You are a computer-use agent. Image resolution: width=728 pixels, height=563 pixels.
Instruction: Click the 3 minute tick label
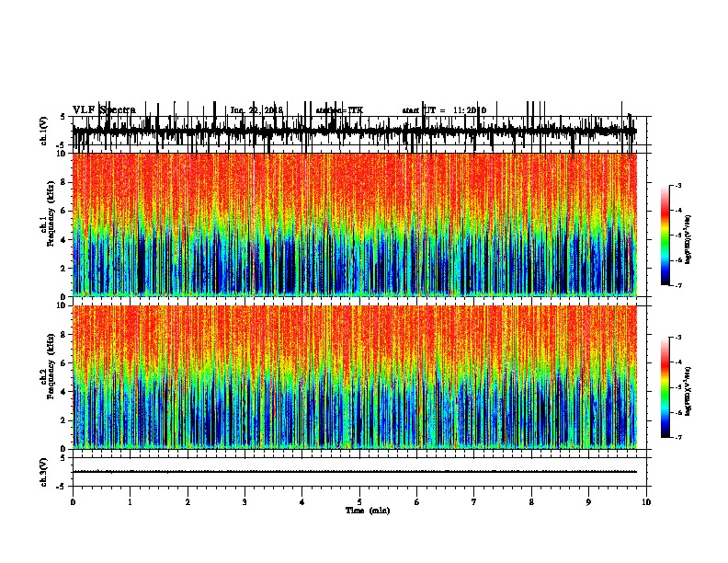(245, 502)
